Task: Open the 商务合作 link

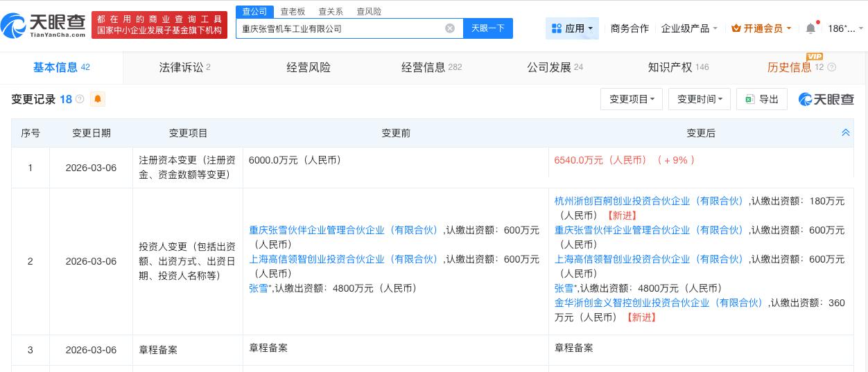Action: [x=630, y=28]
